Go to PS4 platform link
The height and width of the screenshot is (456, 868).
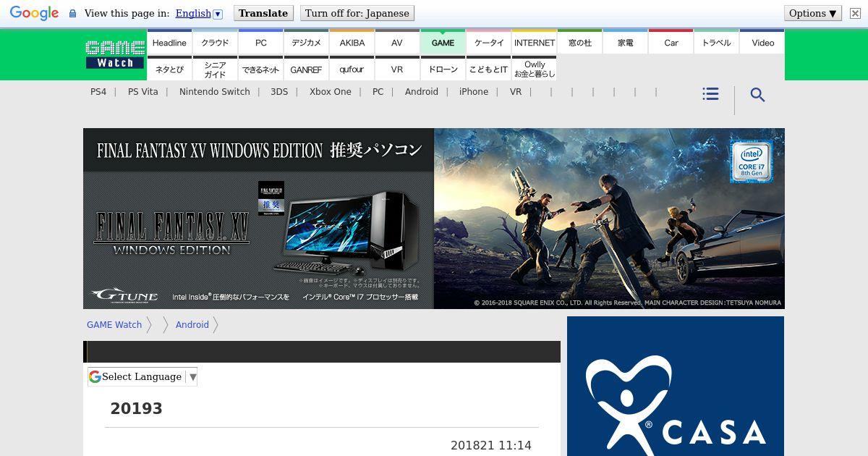[x=98, y=92]
